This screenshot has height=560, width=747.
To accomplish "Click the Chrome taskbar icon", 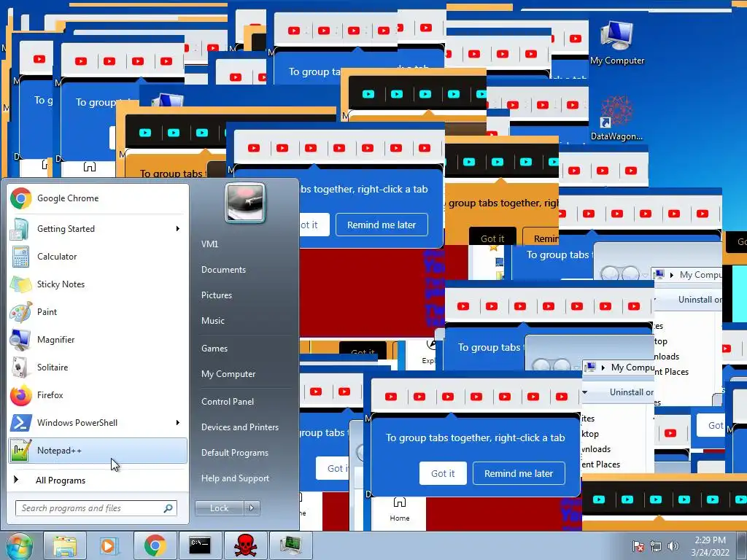I will [x=155, y=545].
